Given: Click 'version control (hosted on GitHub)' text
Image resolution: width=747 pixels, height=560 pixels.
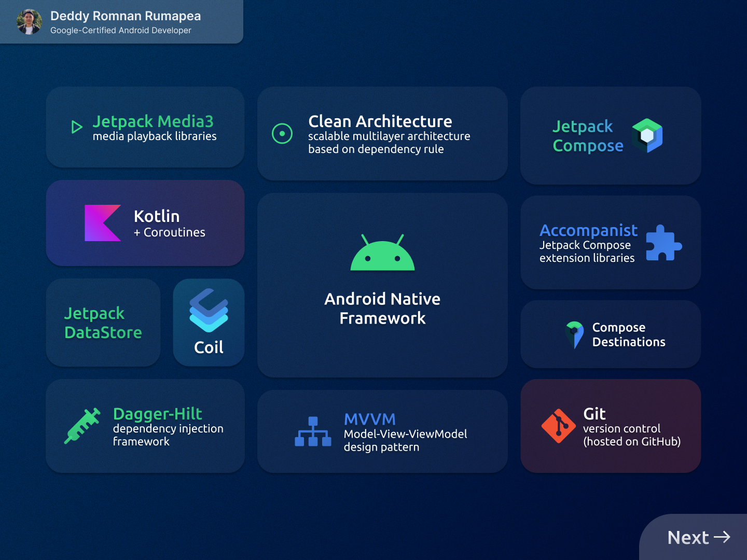Looking at the screenshot, I should (632, 435).
